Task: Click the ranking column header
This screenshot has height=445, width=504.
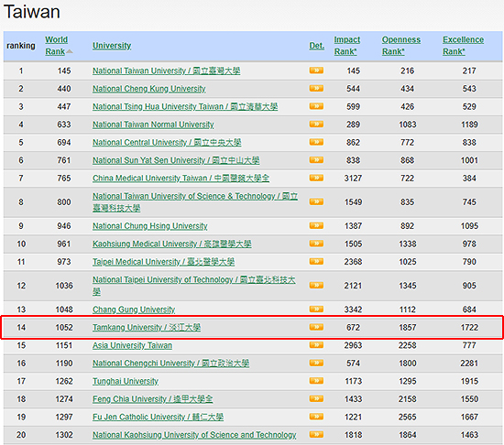Action: 21,46
